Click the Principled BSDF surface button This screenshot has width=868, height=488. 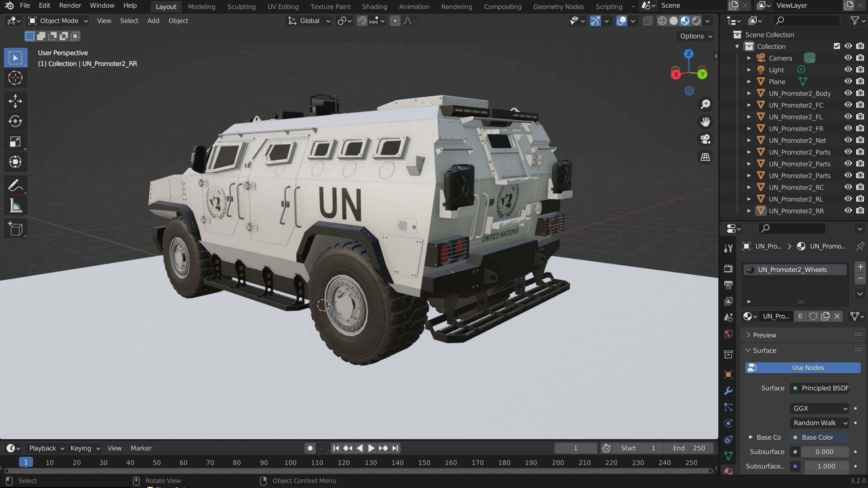tap(820, 388)
